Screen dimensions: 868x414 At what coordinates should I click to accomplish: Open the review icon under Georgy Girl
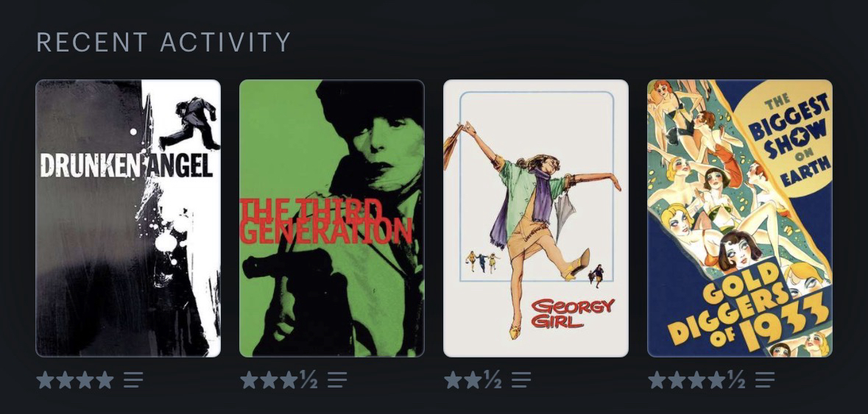tap(521, 379)
